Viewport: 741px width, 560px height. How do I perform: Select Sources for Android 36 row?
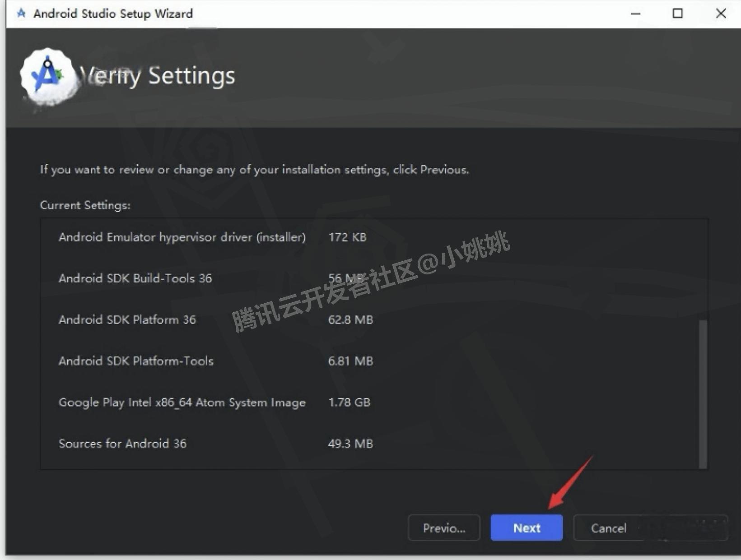(122, 443)
